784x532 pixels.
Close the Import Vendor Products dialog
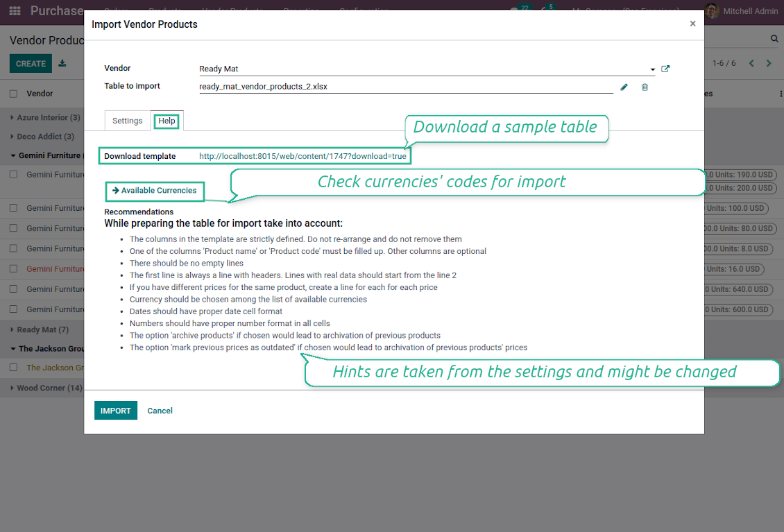point(692,24)
